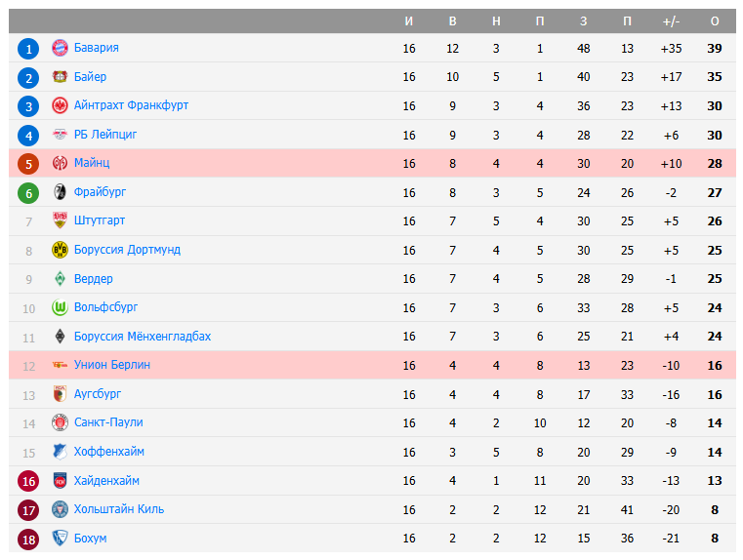The width and height of the screenshot is (743, 560).
Task: Click the Union Berlin club crest
Action: pos(60,365)
